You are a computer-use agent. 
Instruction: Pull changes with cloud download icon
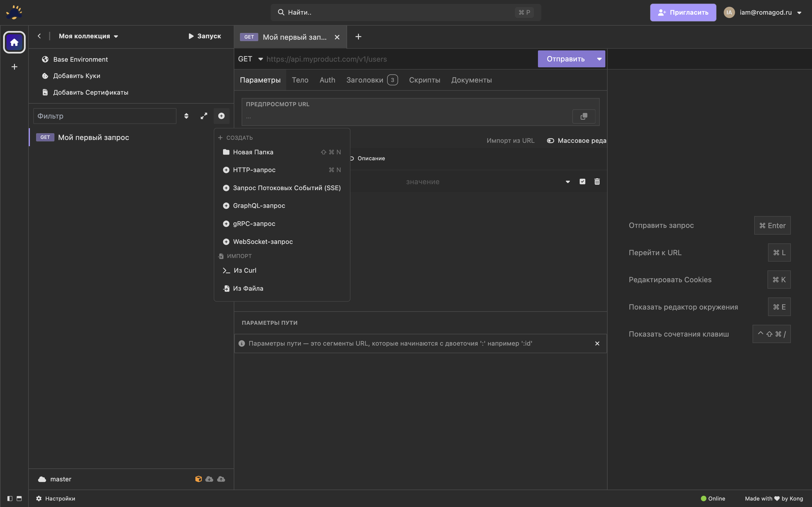pyautogui.click(x=209, y=479)
